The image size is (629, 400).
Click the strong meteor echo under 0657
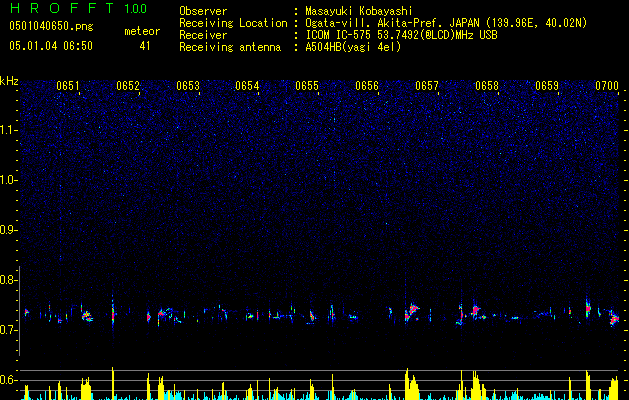(x=412, y=312)
